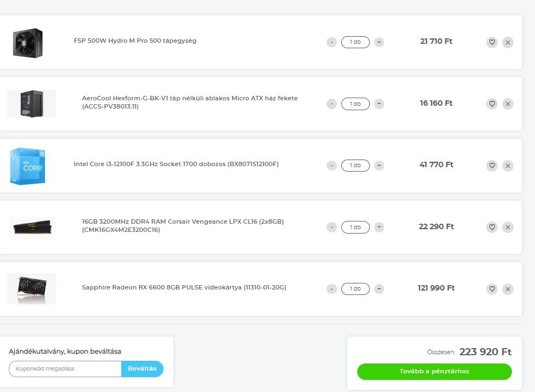Decrease Corsair Vengeance RAM quantity
Image resolution: width=535 pixels, height=392 pixels.
click(x=331, y=227)
